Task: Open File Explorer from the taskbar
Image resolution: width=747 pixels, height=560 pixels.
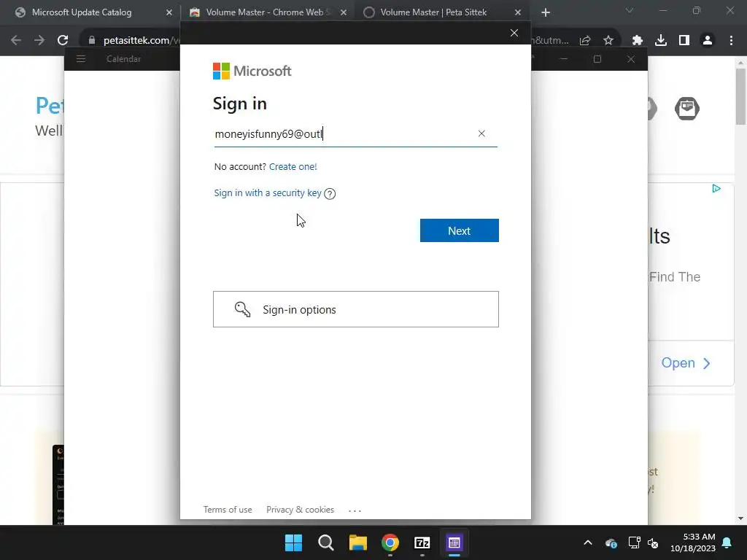Action: tap(357, 542)
